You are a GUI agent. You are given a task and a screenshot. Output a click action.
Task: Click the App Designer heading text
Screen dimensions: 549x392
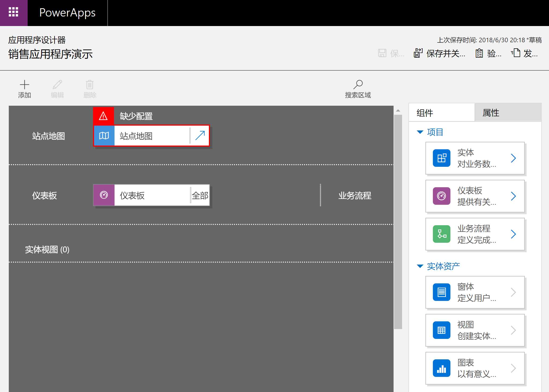click(x=37, y=40)
